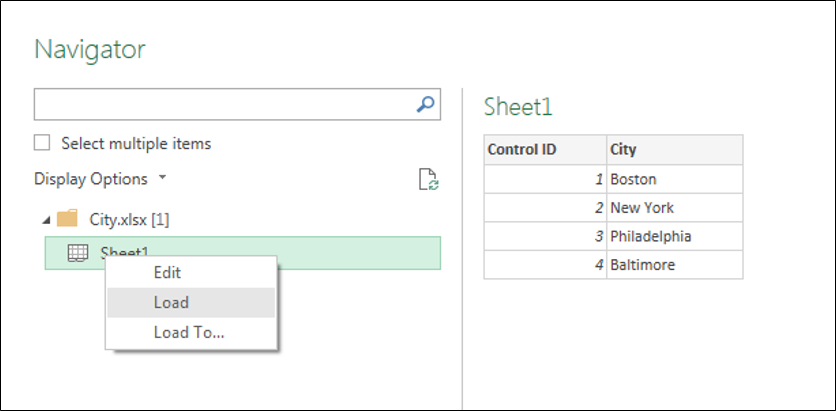
Task: Click the Display Options label
Action: pos(91,179)
